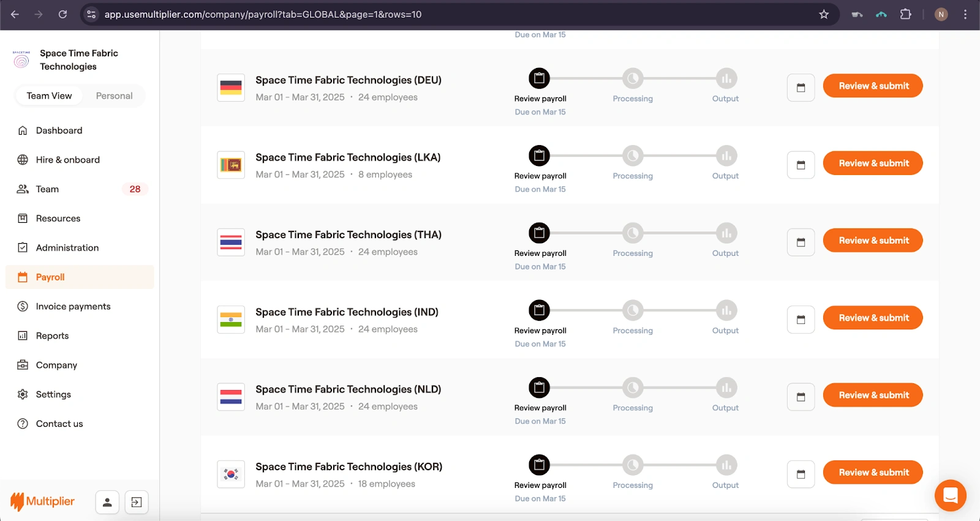Click the Netherlands flag icon
Image resolution: width=980 pixels, height=521 pixels.
(231, 397)
